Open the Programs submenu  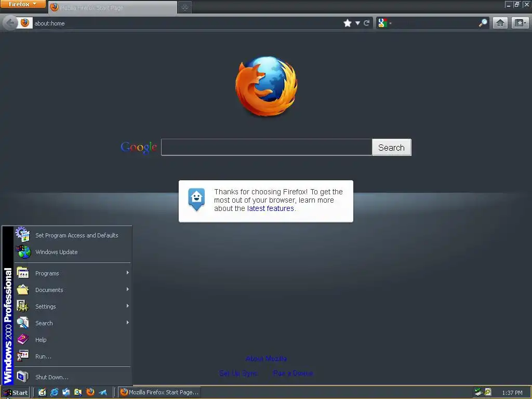[x=73, y=273]
